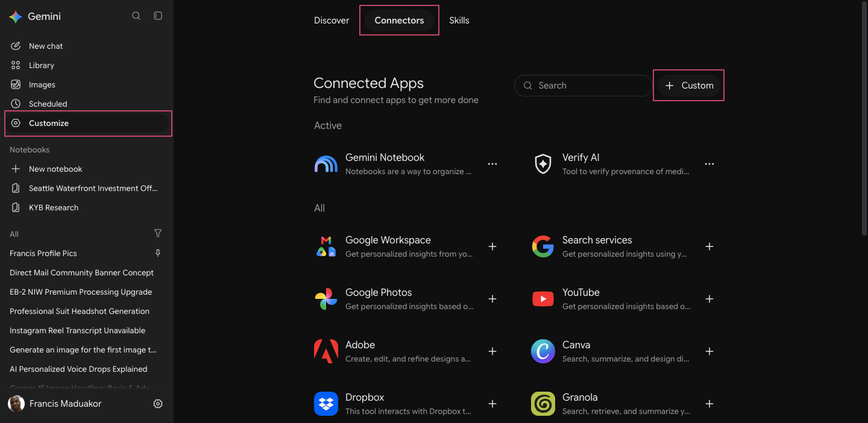
Task: Click the Library grid icon
Action: [x=16, y=65]
